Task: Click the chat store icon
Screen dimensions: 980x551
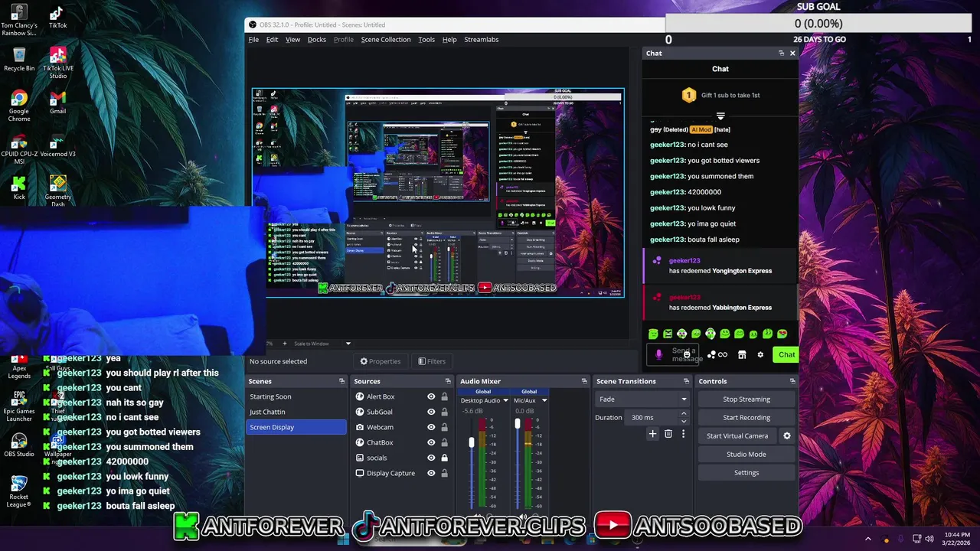Action: click(x=742, y=354)
